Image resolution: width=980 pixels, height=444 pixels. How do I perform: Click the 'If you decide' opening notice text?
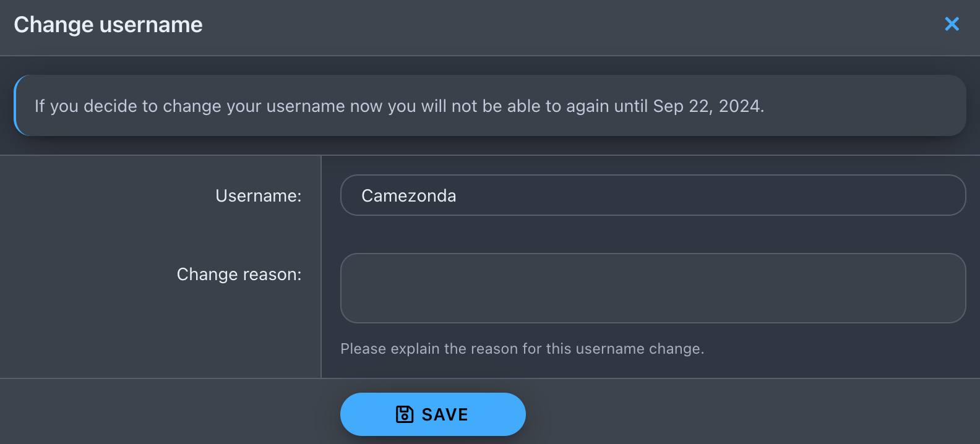click(87, 106)
